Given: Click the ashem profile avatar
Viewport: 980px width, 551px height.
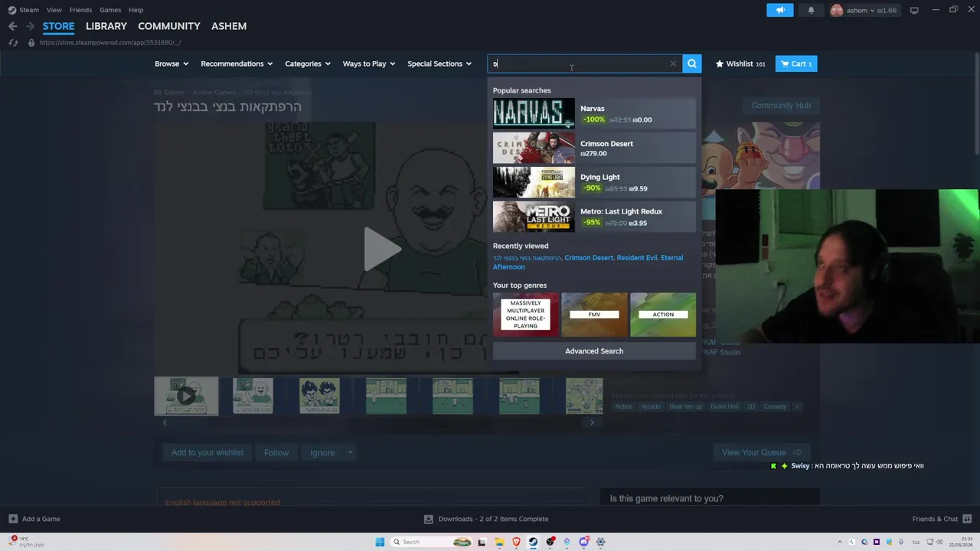Looking at the screenshot, I should (x=837, y=10).
